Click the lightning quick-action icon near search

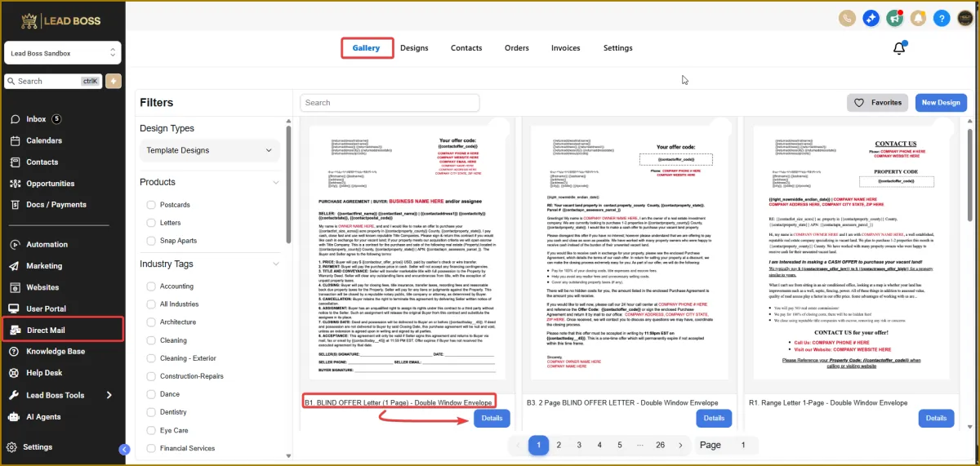pyautogui.click(x=113, y=81)
